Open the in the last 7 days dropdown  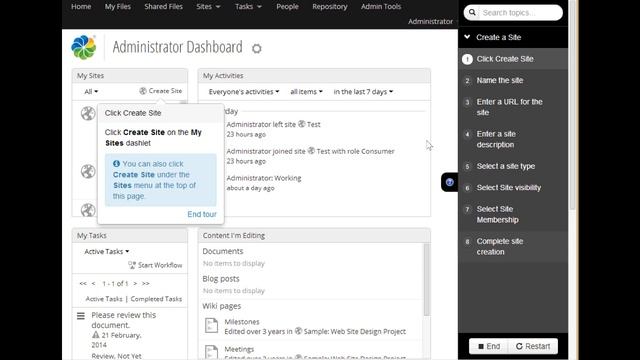[x=363, y=92]
